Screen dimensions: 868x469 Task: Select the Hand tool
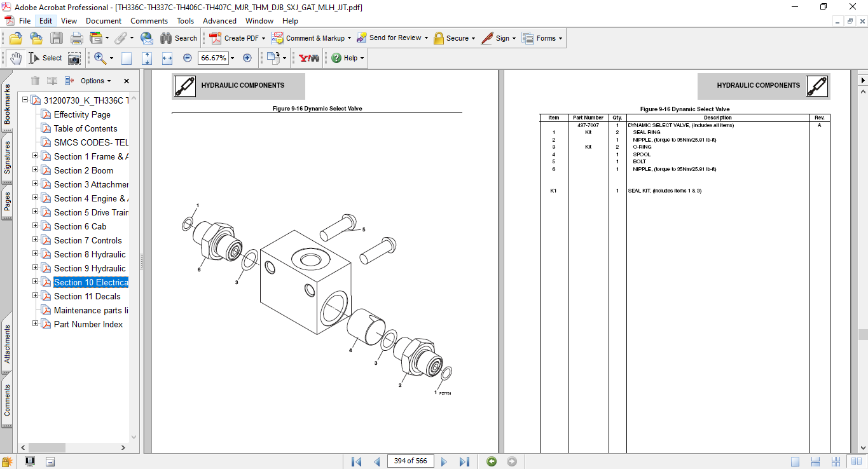[16, 58]
